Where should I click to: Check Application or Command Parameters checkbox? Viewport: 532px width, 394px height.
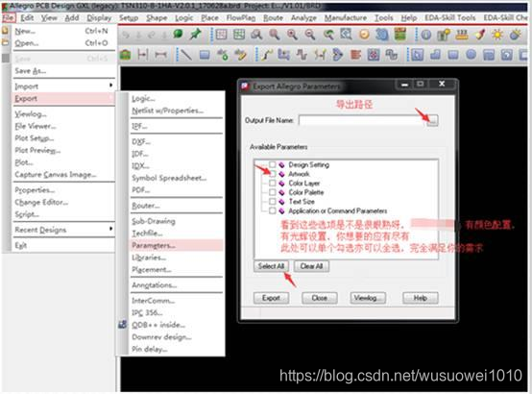272,210
